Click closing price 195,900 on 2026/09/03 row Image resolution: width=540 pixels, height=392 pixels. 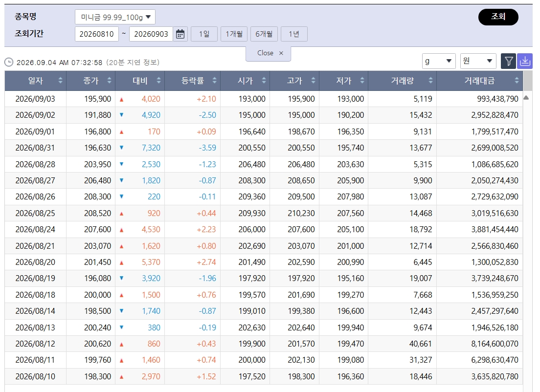[98, 99]
